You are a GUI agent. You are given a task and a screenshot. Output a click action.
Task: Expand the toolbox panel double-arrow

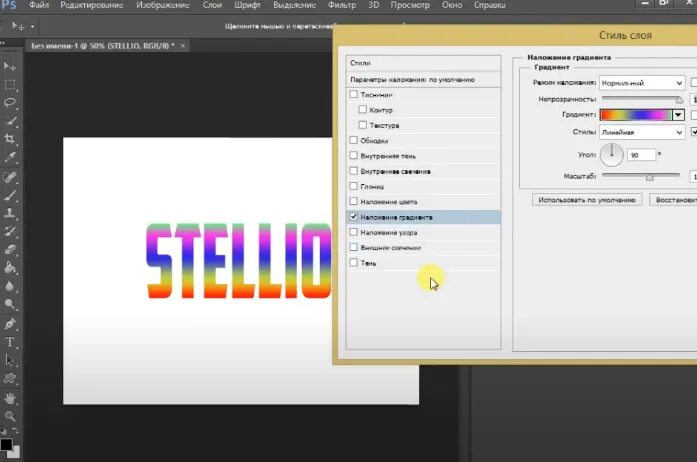pyautogui.click(x=3, y=43)
